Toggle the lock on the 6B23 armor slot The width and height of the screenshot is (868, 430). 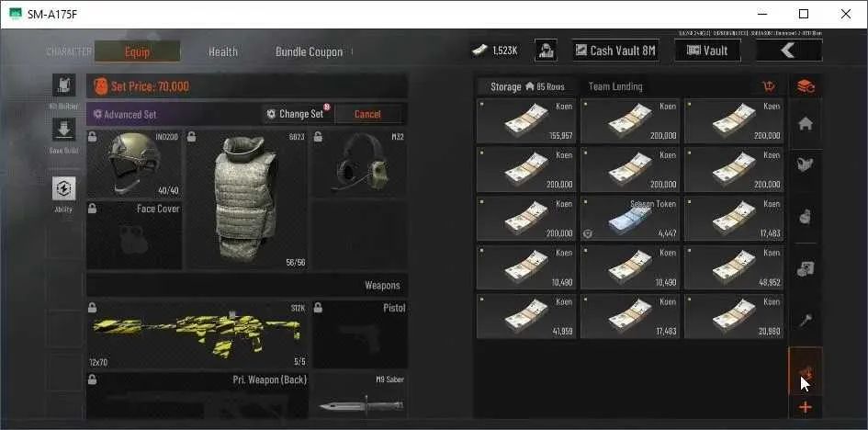tap(191, 136)
